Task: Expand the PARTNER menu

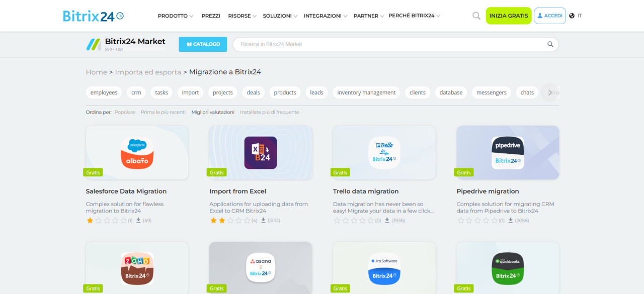Action: tap(369, 16)
